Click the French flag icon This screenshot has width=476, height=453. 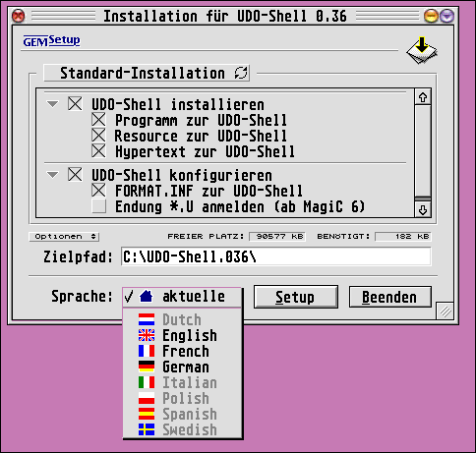coord(147,351)
